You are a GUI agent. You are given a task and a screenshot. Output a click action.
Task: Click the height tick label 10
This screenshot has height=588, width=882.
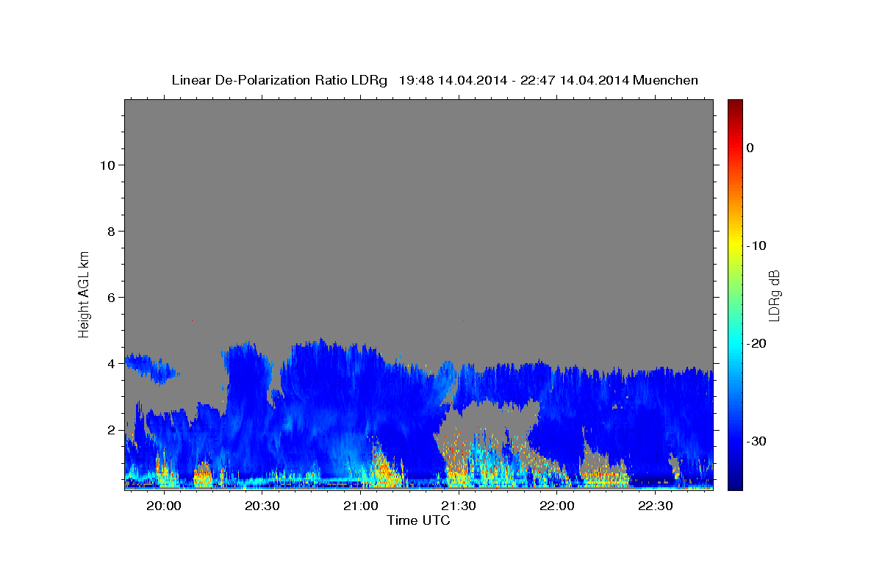point(107,165)
